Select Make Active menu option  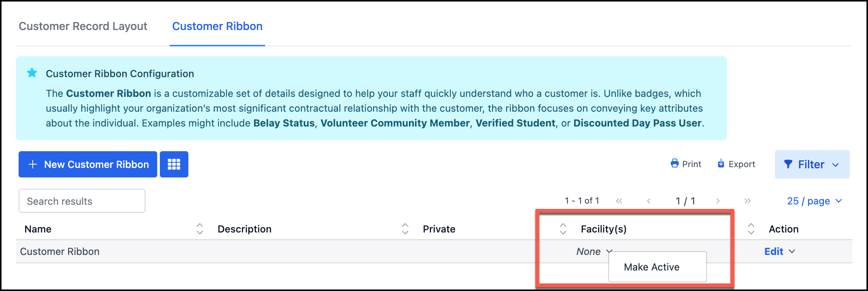652,267
